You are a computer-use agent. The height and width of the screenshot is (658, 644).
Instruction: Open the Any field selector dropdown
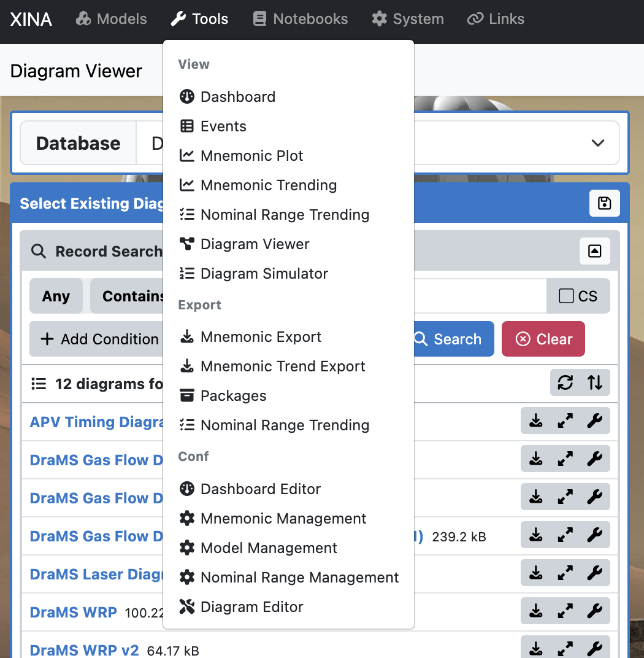[56, 296]
